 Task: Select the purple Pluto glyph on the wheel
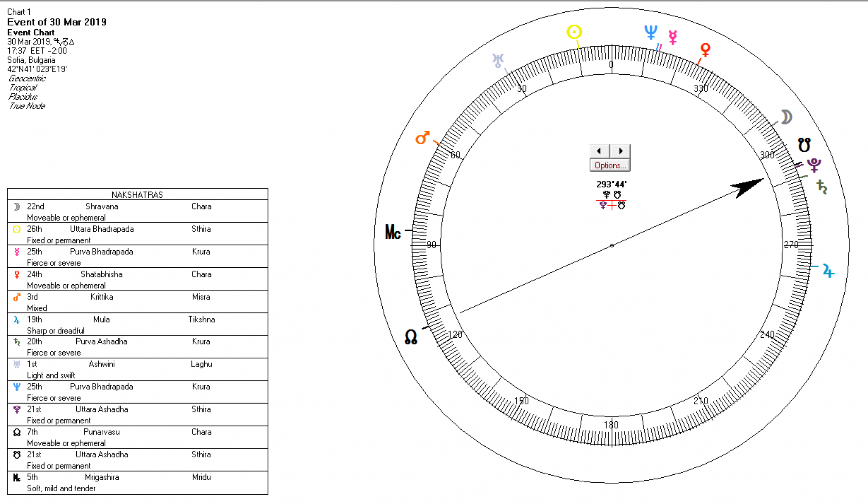coord(814,165)
